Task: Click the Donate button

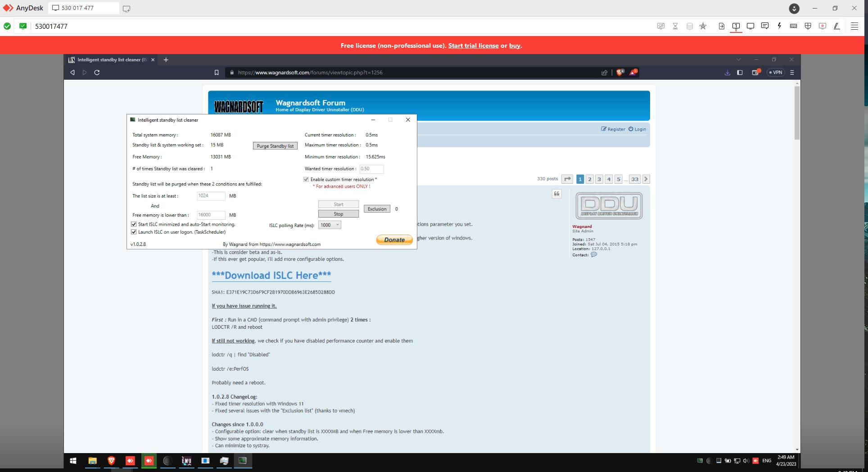Action: click(x=394, y=240)
